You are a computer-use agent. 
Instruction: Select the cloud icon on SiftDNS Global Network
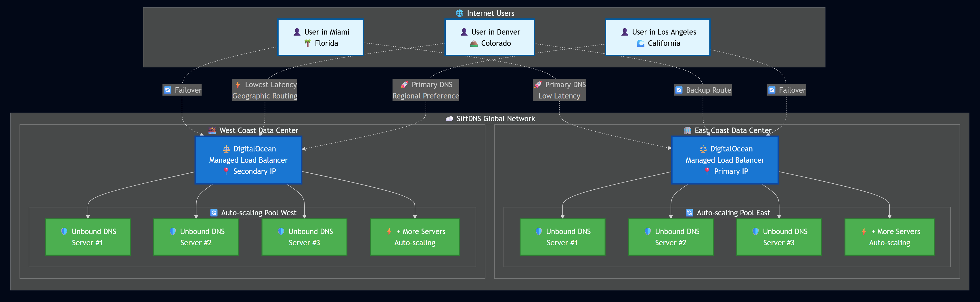pyautogui.click(x=449, y=118)
